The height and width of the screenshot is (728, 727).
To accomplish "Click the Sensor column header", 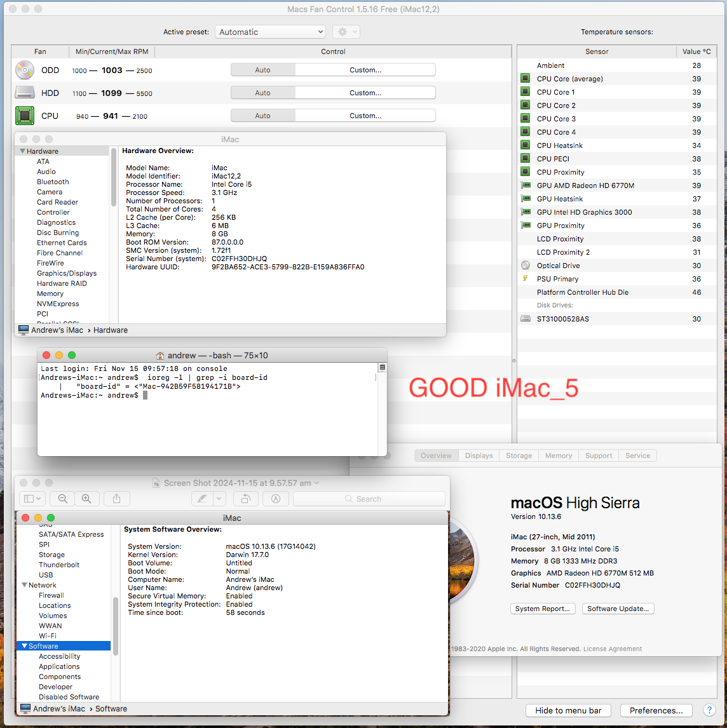I will click(x=597, y=51).
